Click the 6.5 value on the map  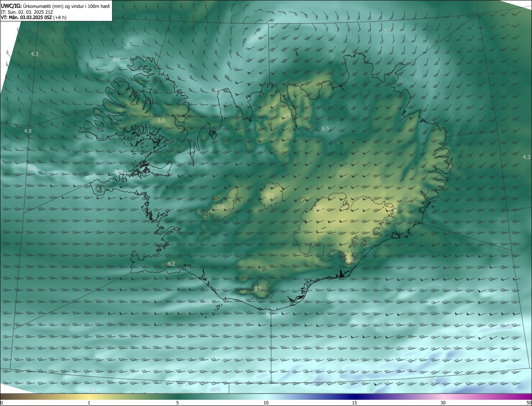click(325, 129)
